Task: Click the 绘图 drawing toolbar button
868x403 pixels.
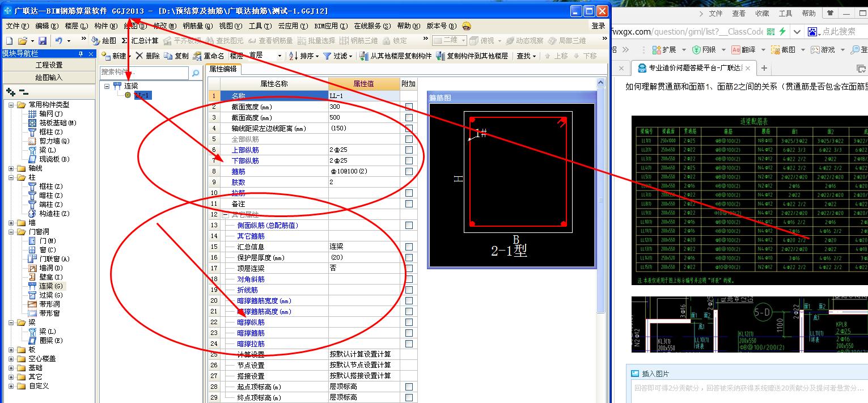Action: [104, 41]
